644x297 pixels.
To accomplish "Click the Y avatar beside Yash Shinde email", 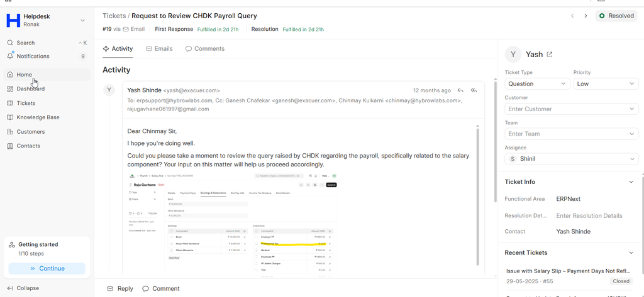I will pos(109,90).
